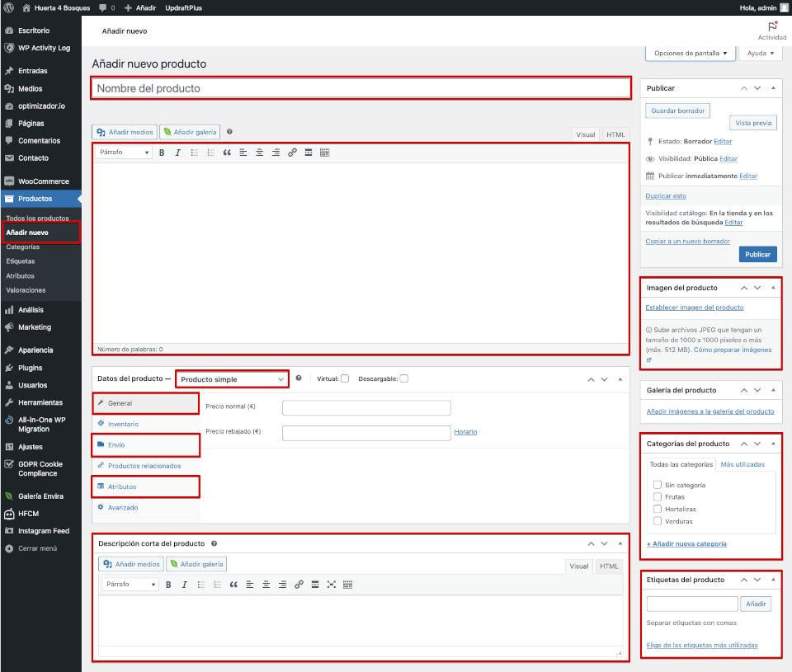Click Establecer imagen del producto link
The image size is (792, 672).
[x=694, y=308]
